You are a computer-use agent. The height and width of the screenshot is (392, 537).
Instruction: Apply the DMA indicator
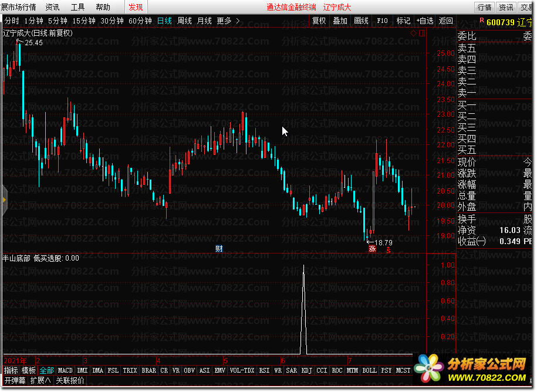(98, 370)
